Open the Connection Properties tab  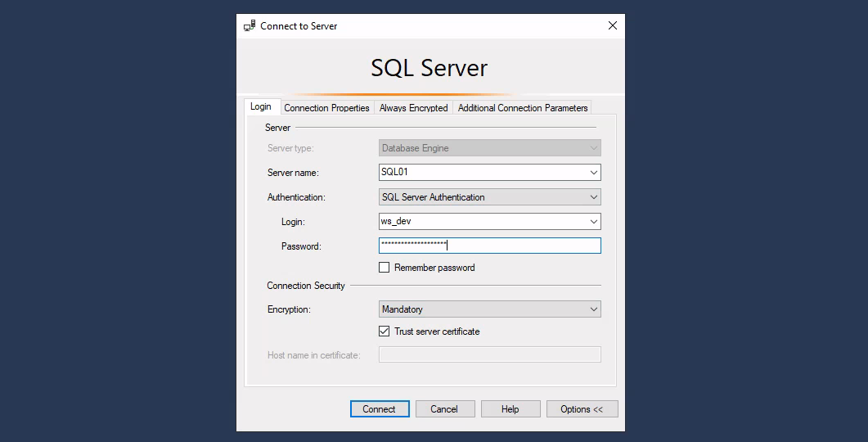tap(326, 108)
